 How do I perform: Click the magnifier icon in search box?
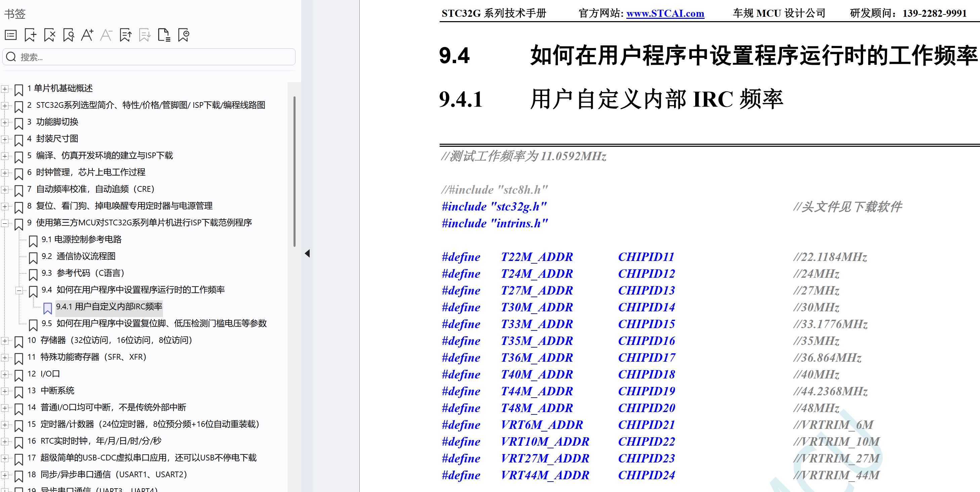coord(11,57)
